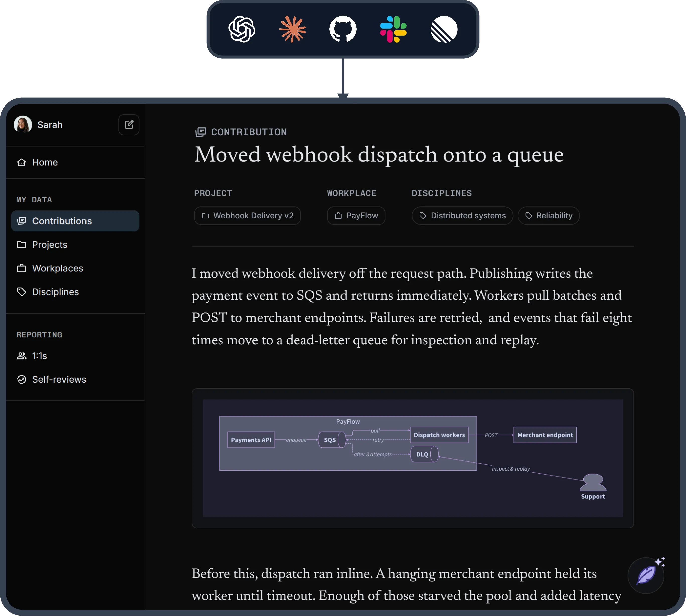
Task: Open the Self-reviews page
Action: (x=75, y=379)
